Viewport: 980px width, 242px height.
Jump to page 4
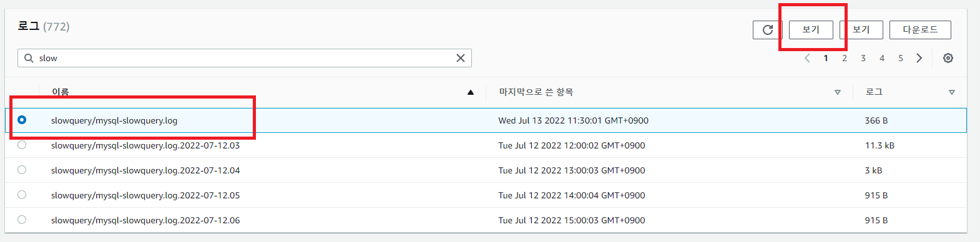click(x=882, y=58)
